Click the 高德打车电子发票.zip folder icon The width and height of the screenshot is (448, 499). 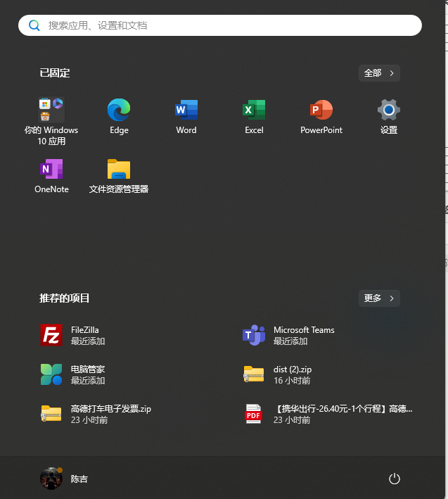pos(51,414)
